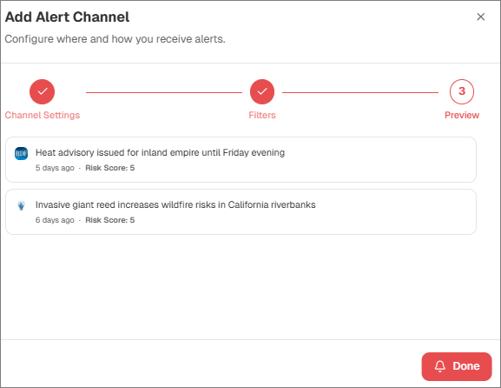Click the bell icon in the Done button
Viewport: 501px width, 388px height.
point(440,366)
